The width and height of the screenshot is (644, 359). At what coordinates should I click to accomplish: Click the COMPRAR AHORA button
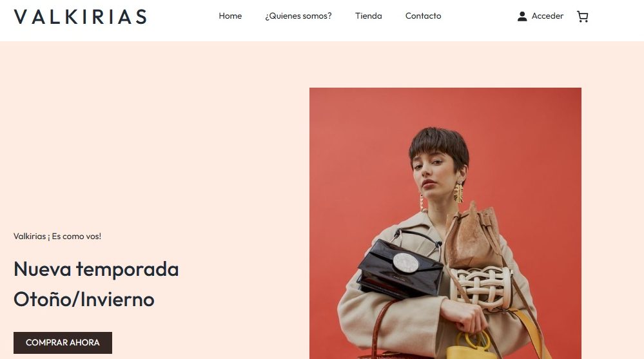63,343
